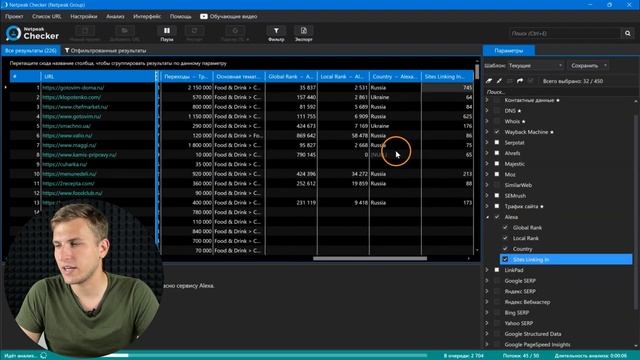The width and height of the screenshot is (640, 360).
Task: Open the gotovim-doma.ru URL link
Action: pos(73,87)
